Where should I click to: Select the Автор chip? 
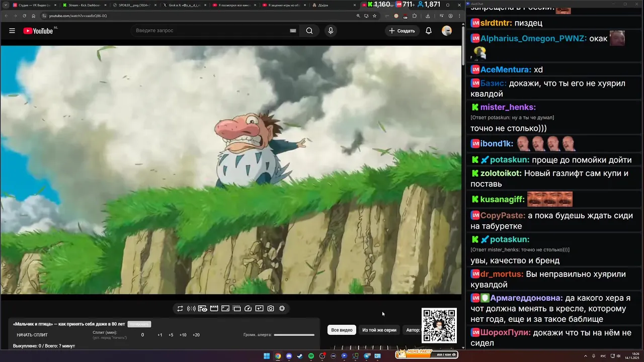(413, 330)
